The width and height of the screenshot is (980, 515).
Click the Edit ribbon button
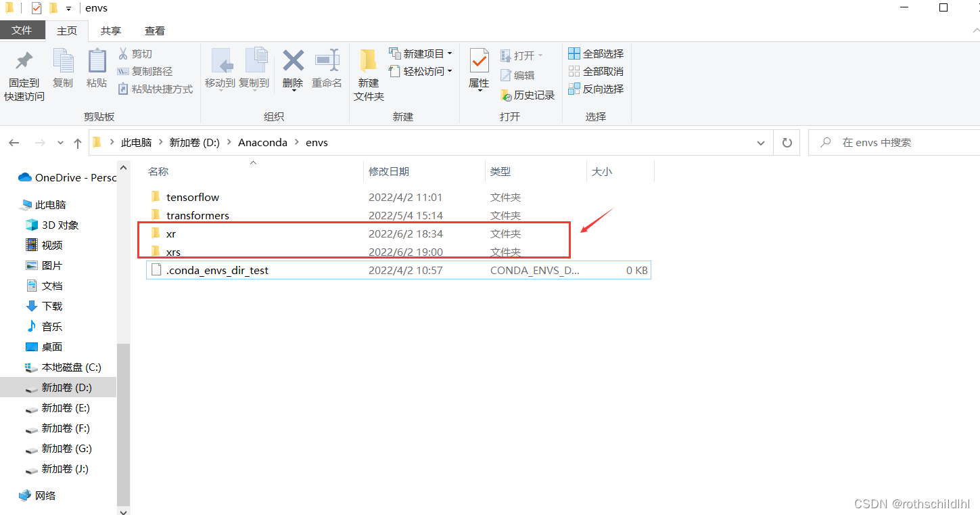(x=517, y=75)
